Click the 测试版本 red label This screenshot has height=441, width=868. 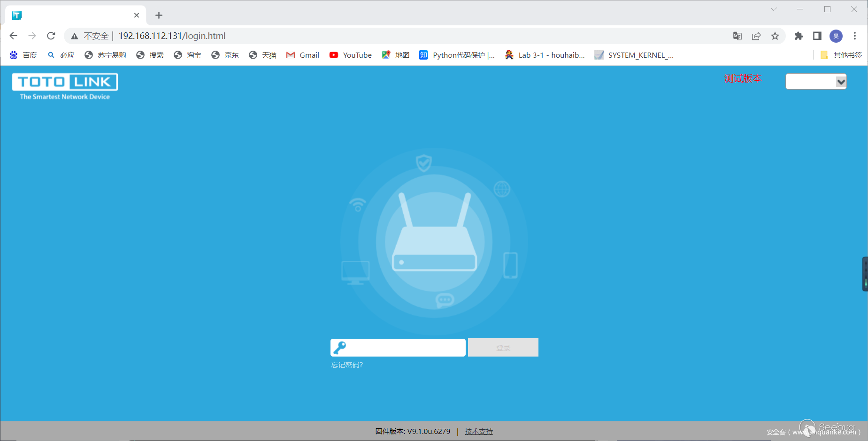click(x=743, y=78)
